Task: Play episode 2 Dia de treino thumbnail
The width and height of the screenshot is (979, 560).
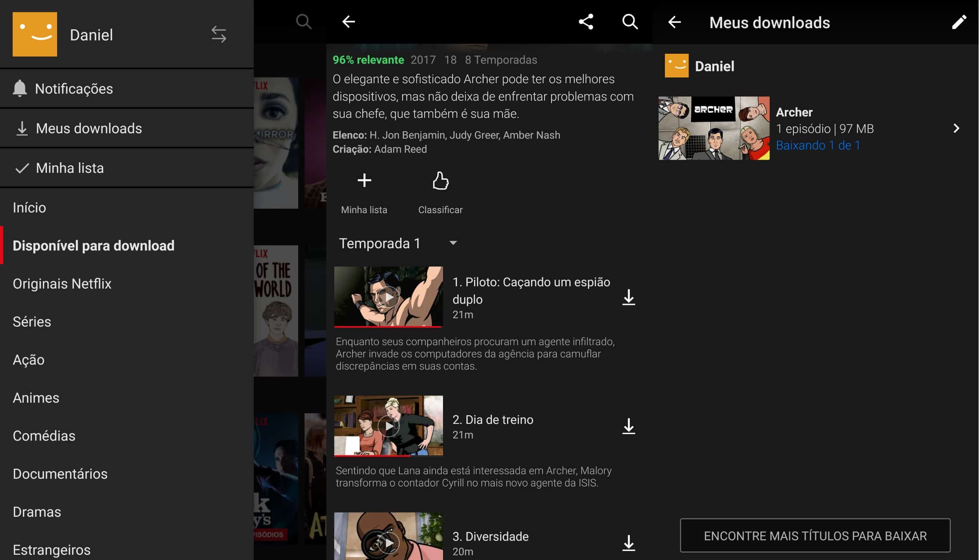Action: pyautogui.click(x=388, y=426)
